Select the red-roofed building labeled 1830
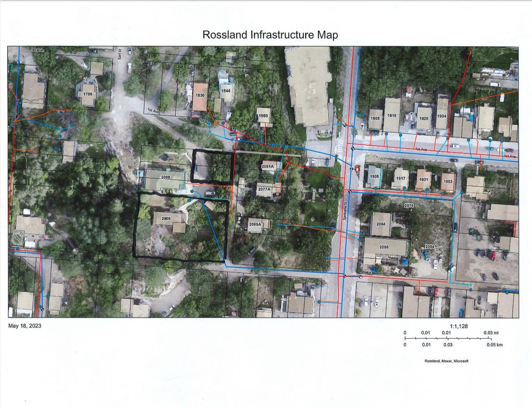 200,96
